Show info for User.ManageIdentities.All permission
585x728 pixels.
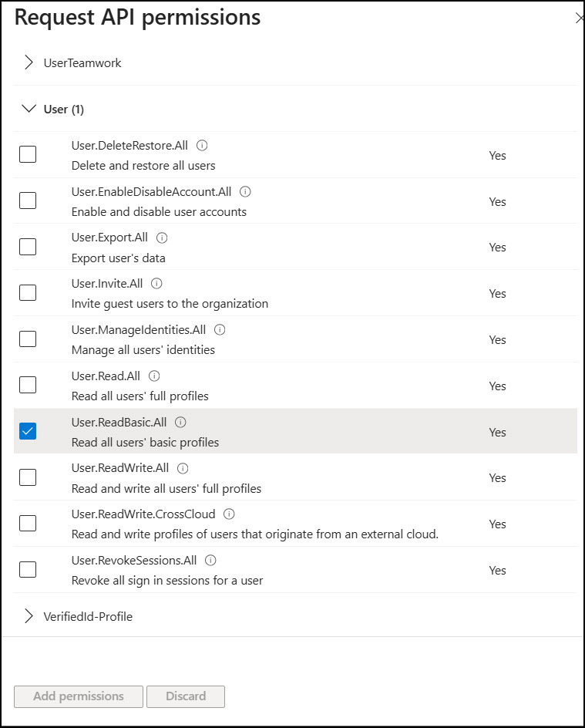click(220, 329)
